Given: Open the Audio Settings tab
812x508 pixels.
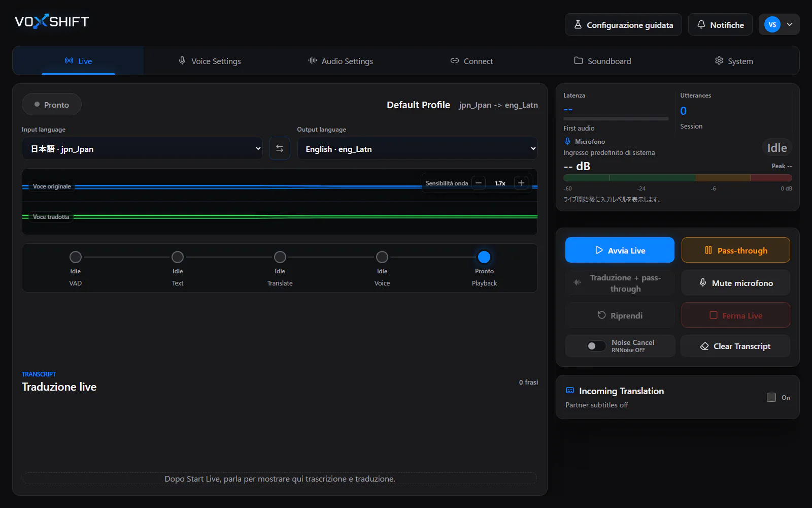Looking at the screenshot, I should coord(341,61).
